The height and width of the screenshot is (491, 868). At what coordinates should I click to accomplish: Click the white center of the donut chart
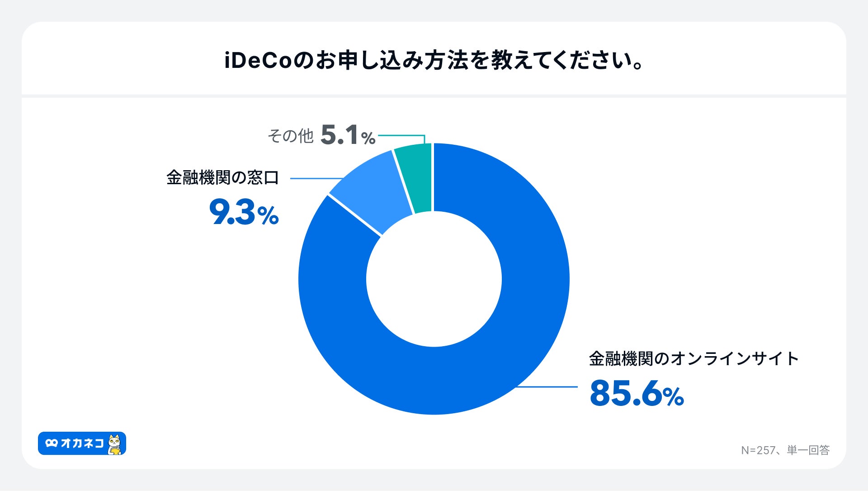click(434, 279)
